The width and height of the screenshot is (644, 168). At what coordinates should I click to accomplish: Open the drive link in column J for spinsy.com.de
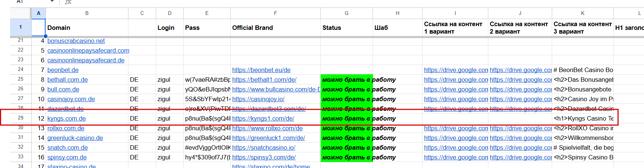coord(521,157)
